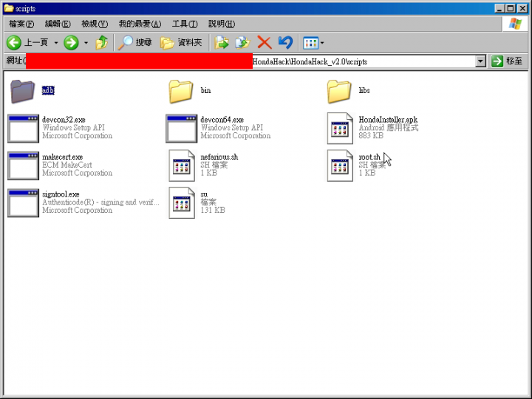Click the bin folder name label
The height and width of the screenshot is (399, 532).
pyautogui.click(x=205, y=90)
